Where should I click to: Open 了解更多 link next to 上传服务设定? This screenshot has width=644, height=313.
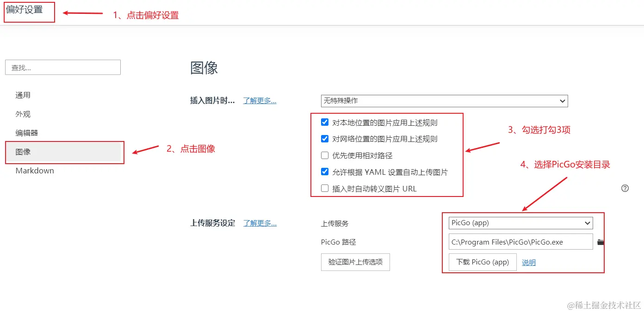[x=260, y=223]
